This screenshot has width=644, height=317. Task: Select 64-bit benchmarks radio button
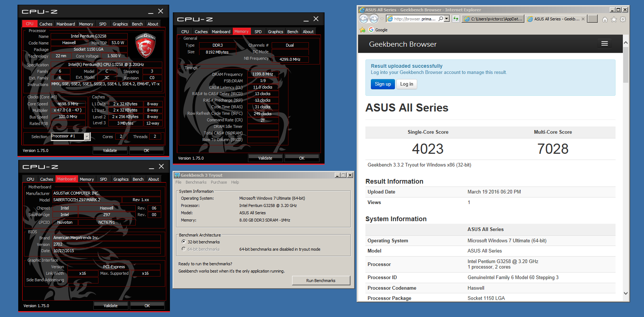184,249
